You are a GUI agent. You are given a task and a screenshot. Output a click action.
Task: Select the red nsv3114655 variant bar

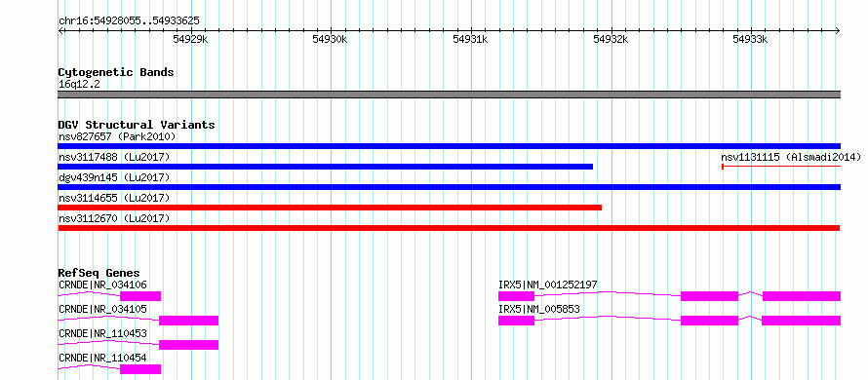tap(330, 208)
